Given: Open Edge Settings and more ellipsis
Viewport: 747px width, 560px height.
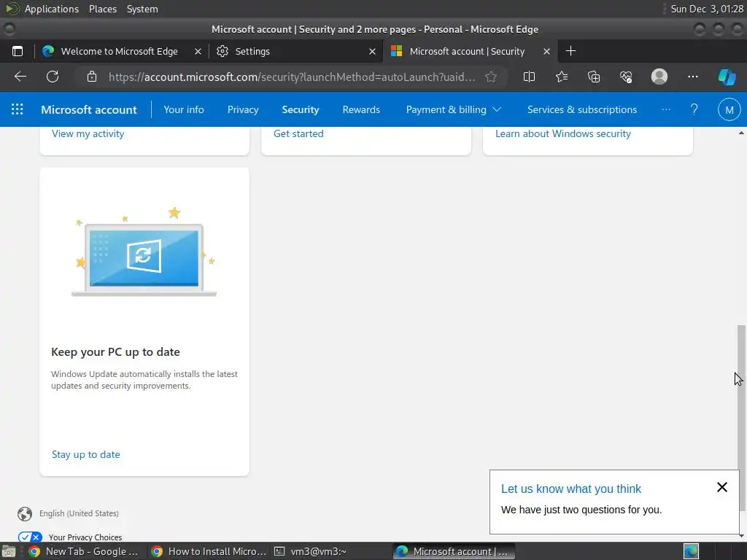Looking at the screenshot, I should 693,77.
